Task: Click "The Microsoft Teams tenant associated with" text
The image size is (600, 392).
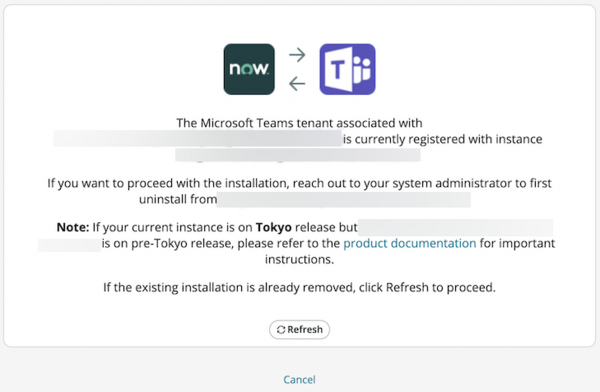Action: pyautogui.click(x=299, y=123)
